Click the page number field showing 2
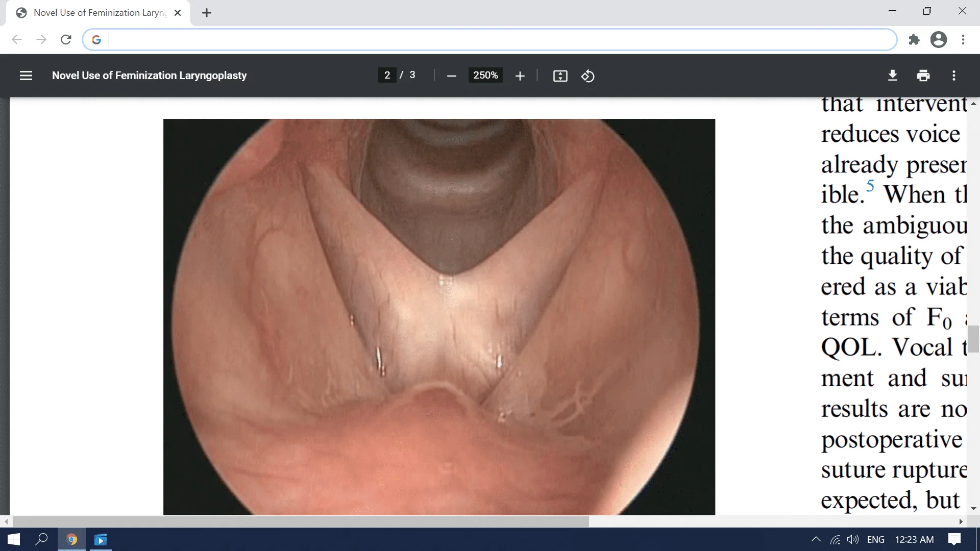The image size is (980, 551). coord(387,75)
